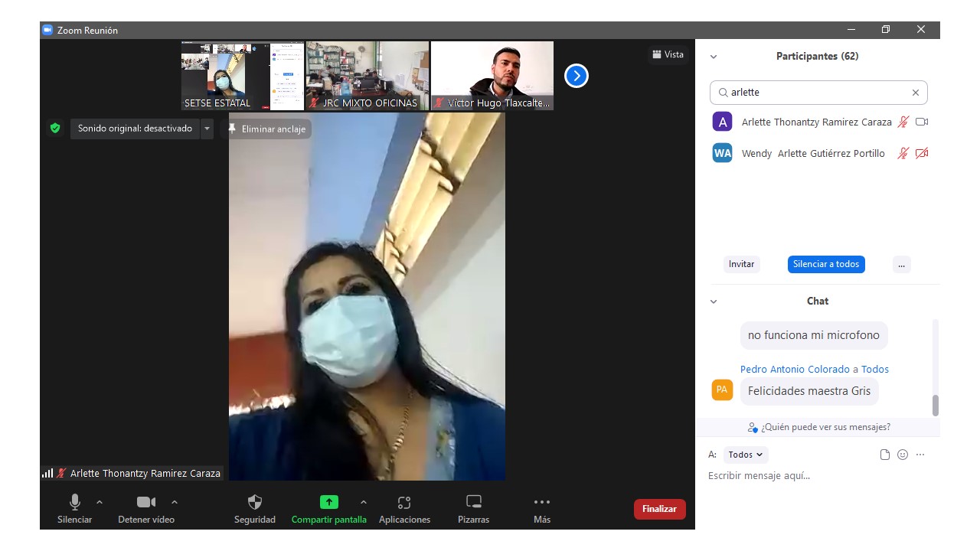Open dropdown arrow next to Sonido original
Image resolution: width=980 pixels, height=551 pixels.
pos(207,129)
